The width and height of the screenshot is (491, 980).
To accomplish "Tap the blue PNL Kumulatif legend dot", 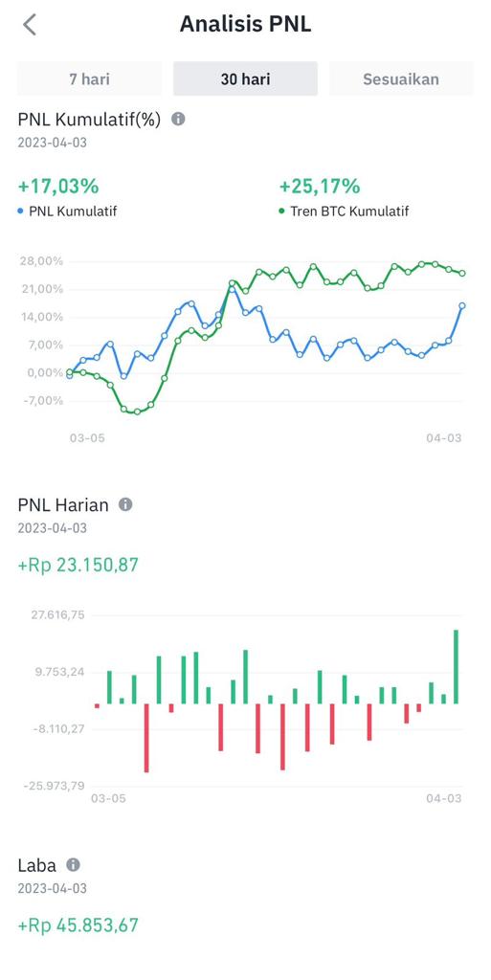I will click(x=21, y=212).
